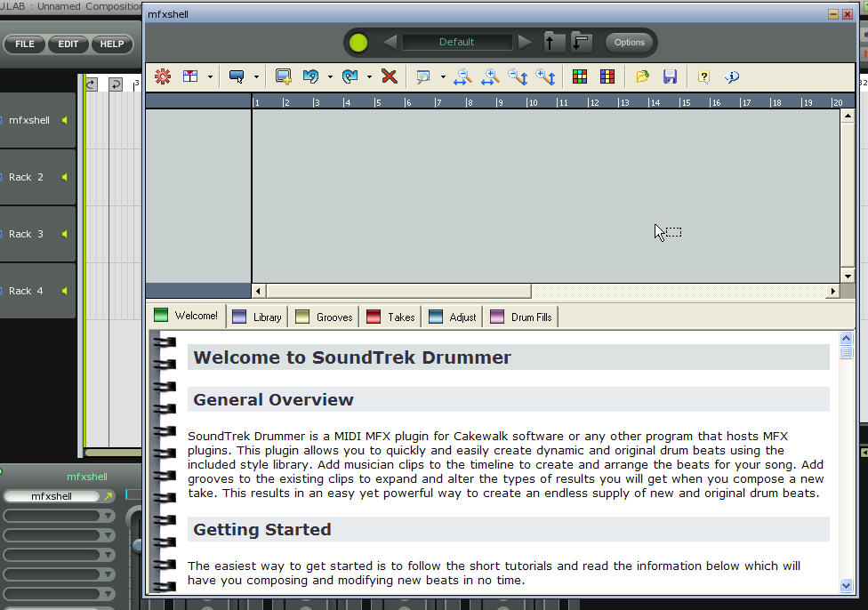This screenshot has width=868, height=610.
Task: Click the loop start icon in host timeline
Action: (92, 84)
